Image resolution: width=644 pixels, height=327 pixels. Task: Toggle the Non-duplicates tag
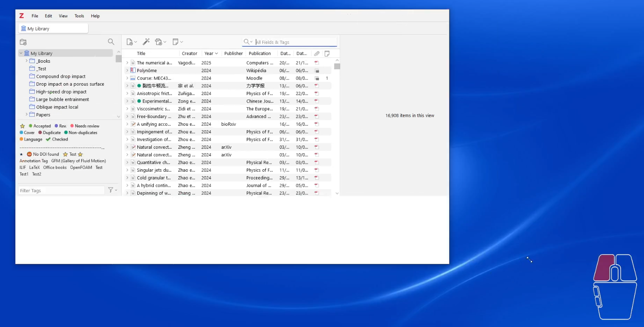(81, 133)
